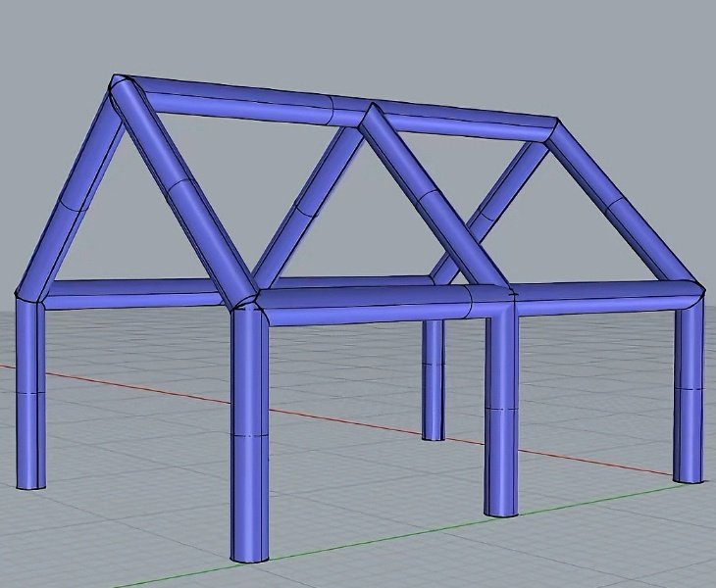Viewport: 716px width, 588px height.
Task: Select the nearest front vertical leg
Action: [249, 441]
